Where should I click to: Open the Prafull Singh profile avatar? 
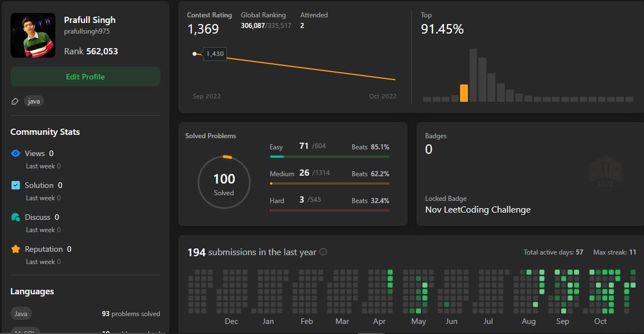pyautogui.click(x=33, y=35)
